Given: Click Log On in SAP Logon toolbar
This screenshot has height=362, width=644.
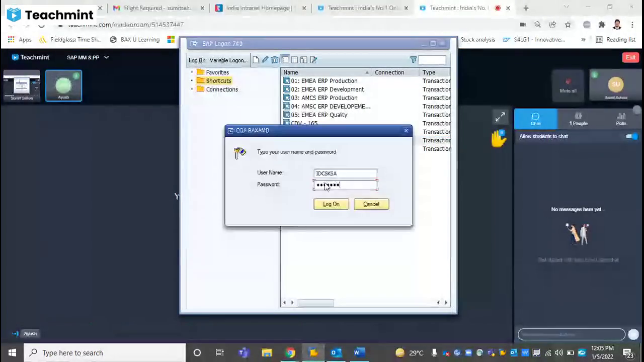Looking at the screenshot, I should click(x=197, y=60).
